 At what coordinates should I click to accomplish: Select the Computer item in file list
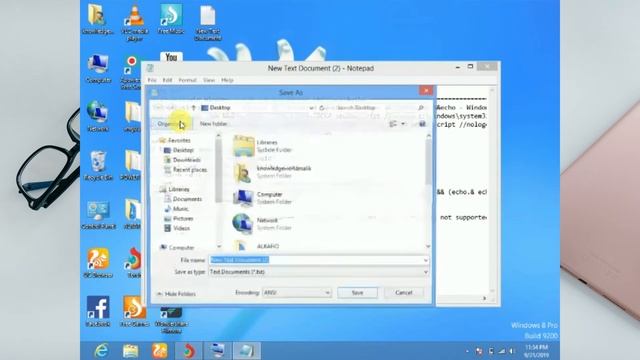262,198
